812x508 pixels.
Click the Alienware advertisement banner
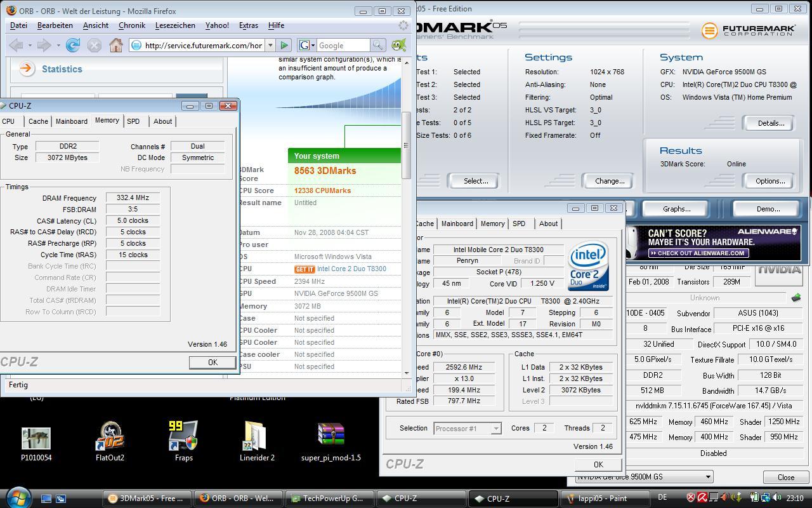[x=713, y=243]
